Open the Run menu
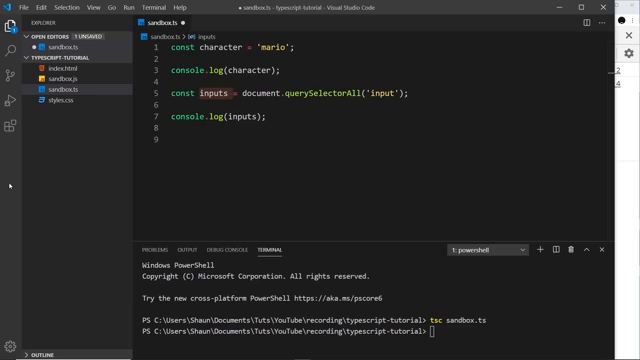The image size is (640, 360). 129,7
